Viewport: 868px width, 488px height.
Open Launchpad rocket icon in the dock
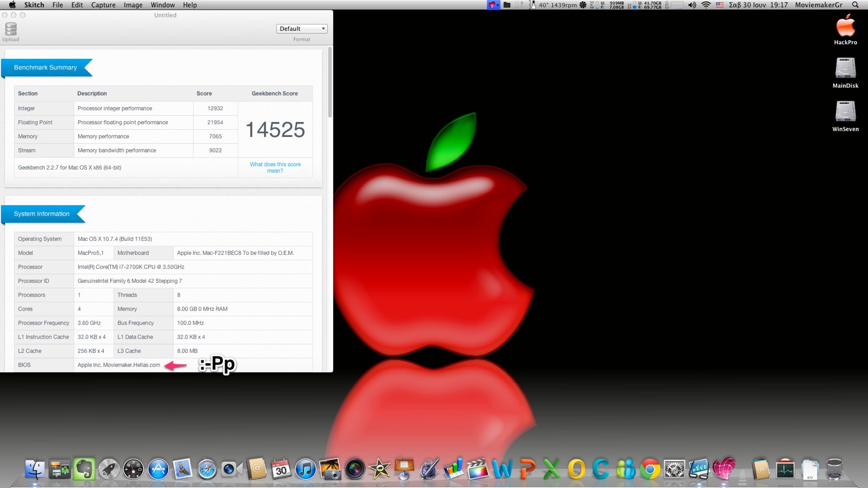pyautogui.click(x=108, y=469)
